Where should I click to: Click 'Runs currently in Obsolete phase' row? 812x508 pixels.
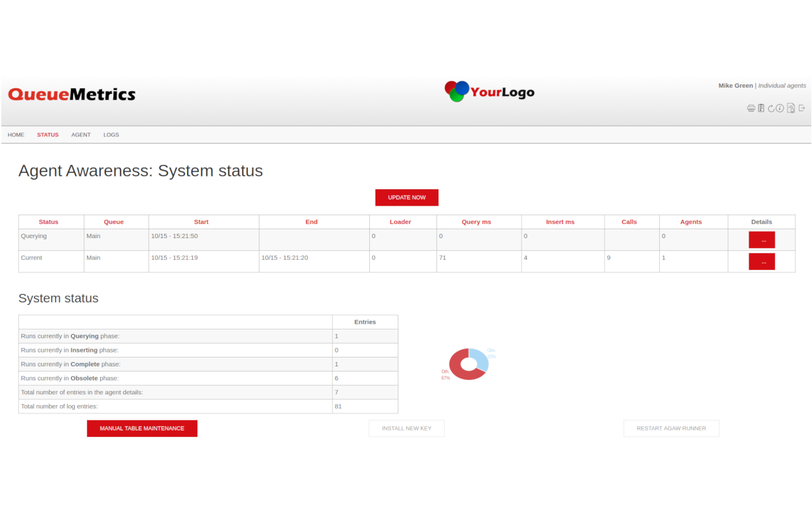pos(208,378)
